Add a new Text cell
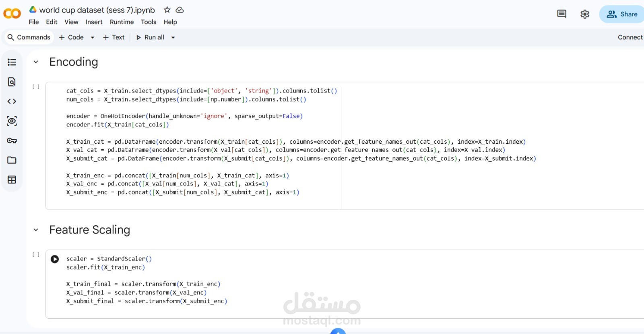 (114, 37)
